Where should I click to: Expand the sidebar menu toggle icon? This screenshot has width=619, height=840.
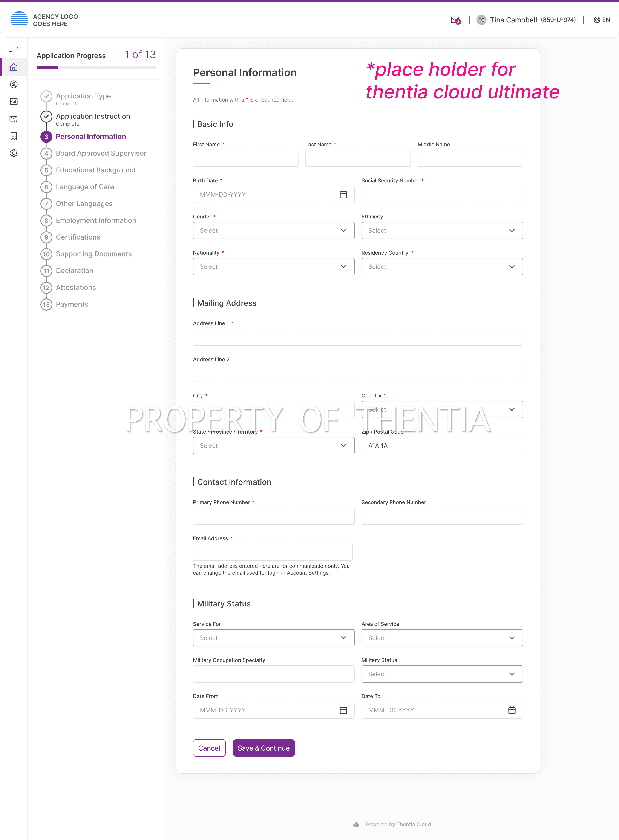click(14, 48)
